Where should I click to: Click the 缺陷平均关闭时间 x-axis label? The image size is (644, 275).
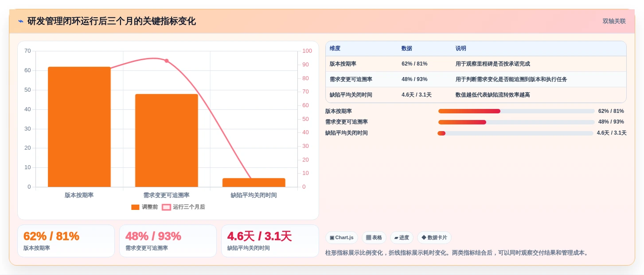coord(254,195)
